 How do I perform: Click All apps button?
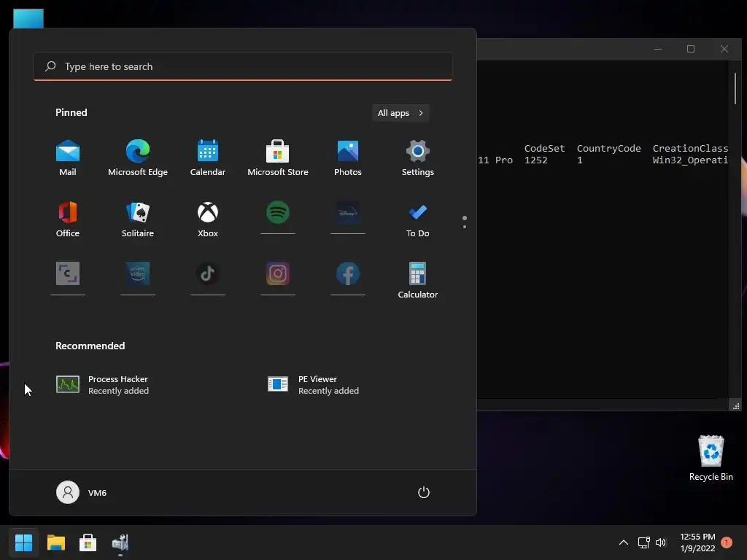click(x=400, y=113)
